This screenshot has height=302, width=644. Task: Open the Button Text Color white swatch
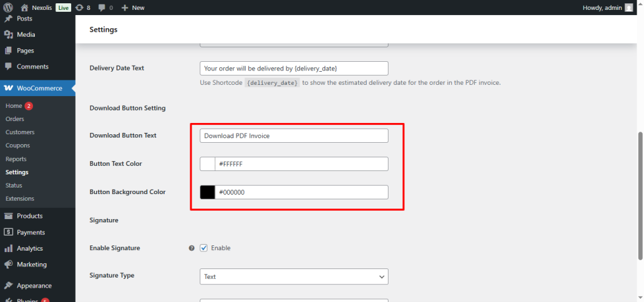click(207, 164)
